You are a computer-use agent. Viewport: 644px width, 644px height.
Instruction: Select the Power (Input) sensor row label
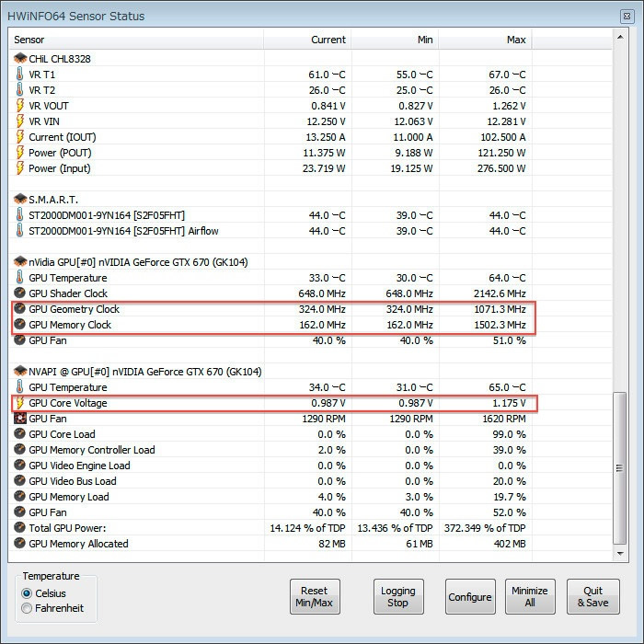click(60, 168)
